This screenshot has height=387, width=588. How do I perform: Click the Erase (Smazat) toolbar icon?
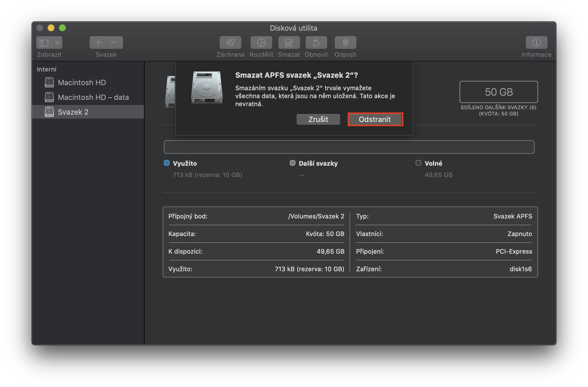point(289,43)
